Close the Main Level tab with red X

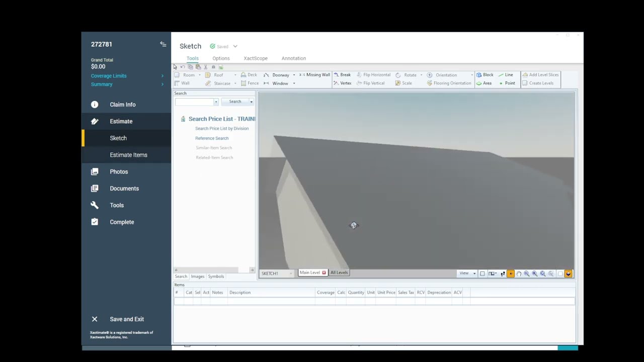(324, 273)
